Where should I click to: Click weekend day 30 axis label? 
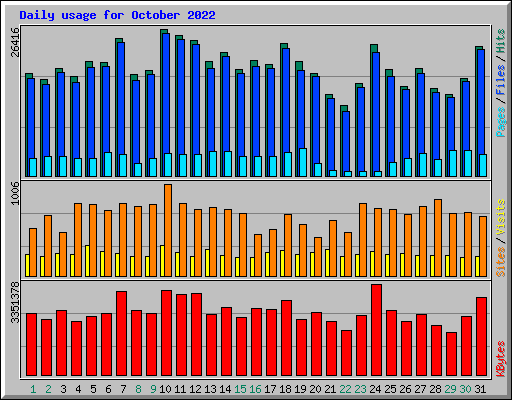[465, 389]
